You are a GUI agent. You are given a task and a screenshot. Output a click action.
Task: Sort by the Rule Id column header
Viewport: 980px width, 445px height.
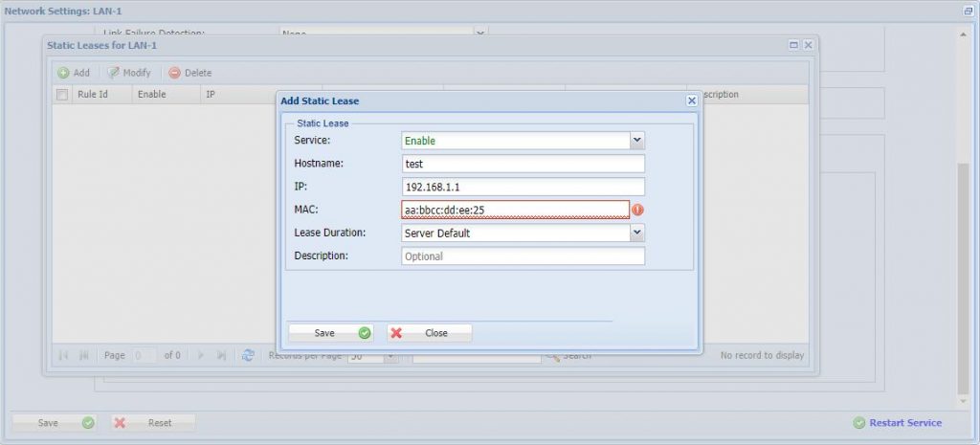coord(93,95)
